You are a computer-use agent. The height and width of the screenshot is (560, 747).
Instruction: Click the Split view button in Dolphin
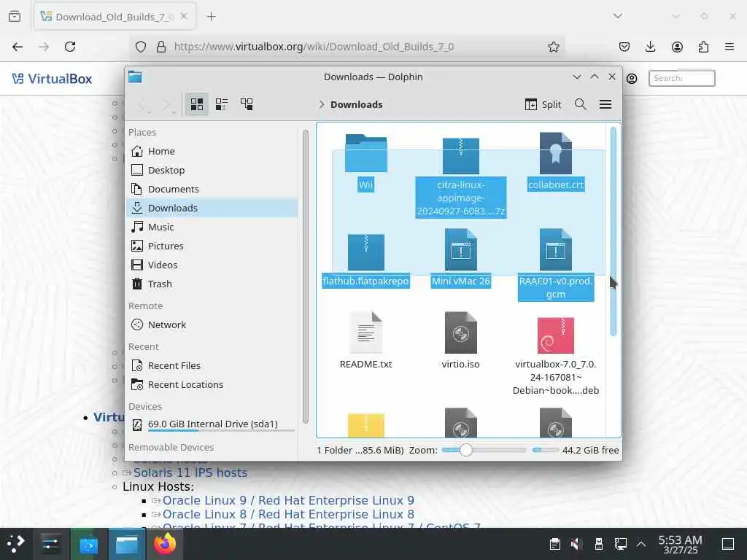click(543, 104)
